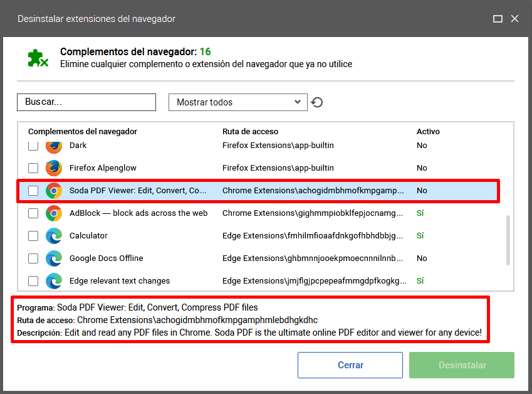The image size is (532, 394).
Task: Enable the AdBlock row checkbox
Action: 33,213
